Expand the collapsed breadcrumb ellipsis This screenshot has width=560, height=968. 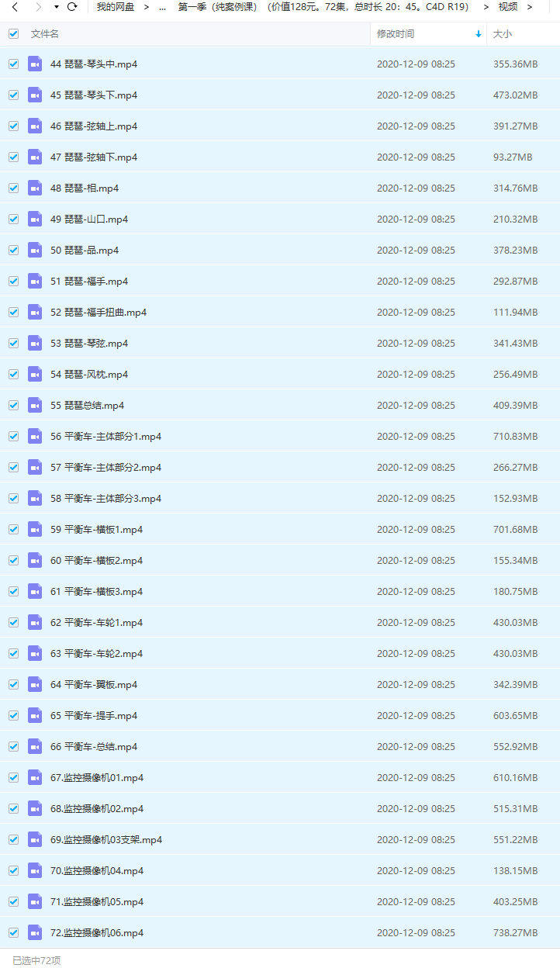click(161, 7)
